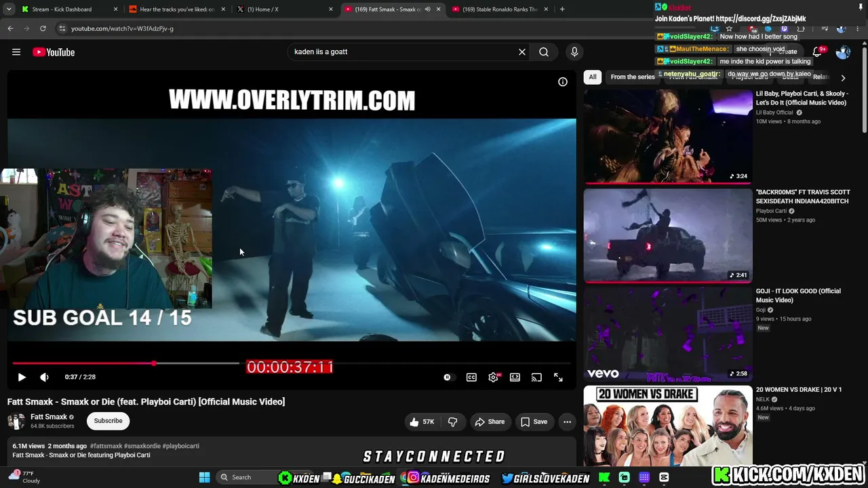Open the account avatar menu
The image size is (868, 488).
tap(843, 52)
